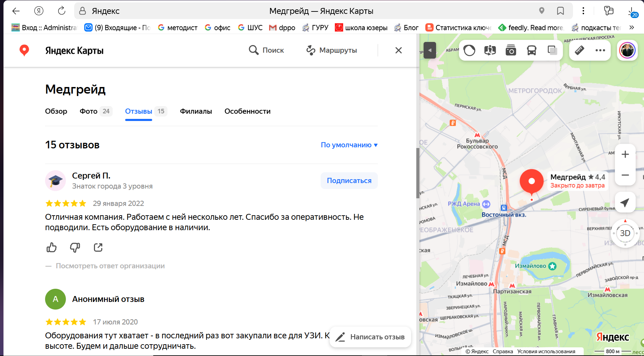Open 'Справка' link on map footer

(x=503, y=351)
